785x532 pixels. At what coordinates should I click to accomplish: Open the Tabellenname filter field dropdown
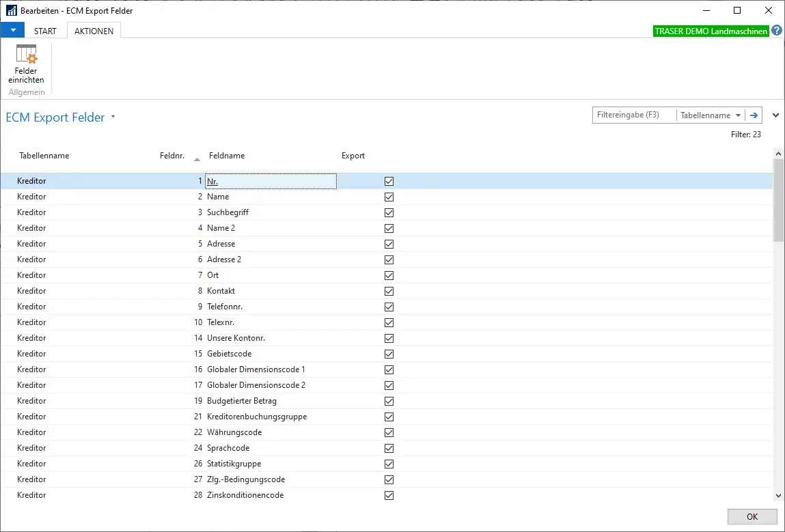click(739, 115)
